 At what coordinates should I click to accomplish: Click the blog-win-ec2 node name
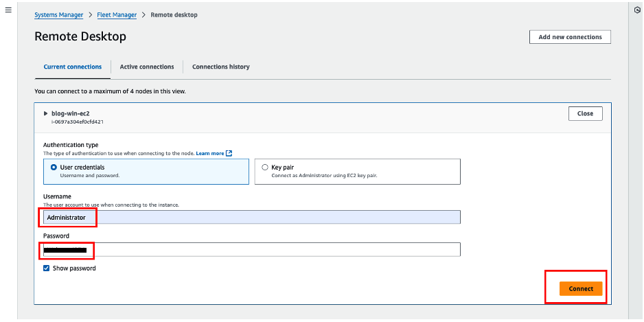click(71, 113)
